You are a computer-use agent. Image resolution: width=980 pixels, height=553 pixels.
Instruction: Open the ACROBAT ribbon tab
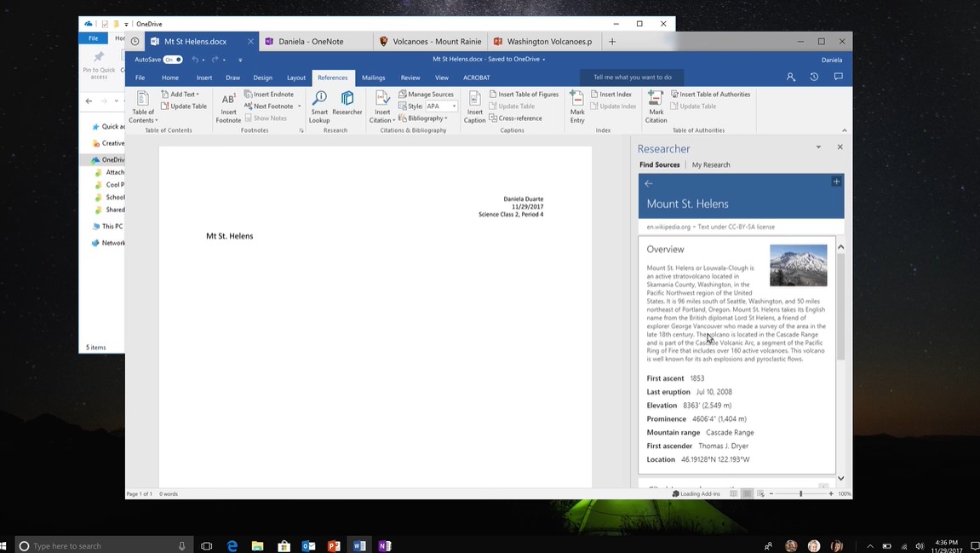point(476,78)
